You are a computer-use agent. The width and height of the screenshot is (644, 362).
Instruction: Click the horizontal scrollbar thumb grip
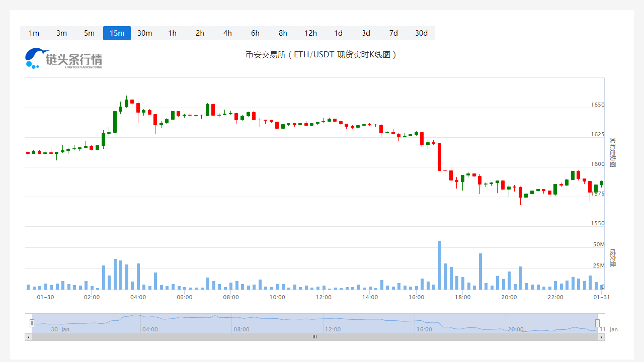point(314,337)
